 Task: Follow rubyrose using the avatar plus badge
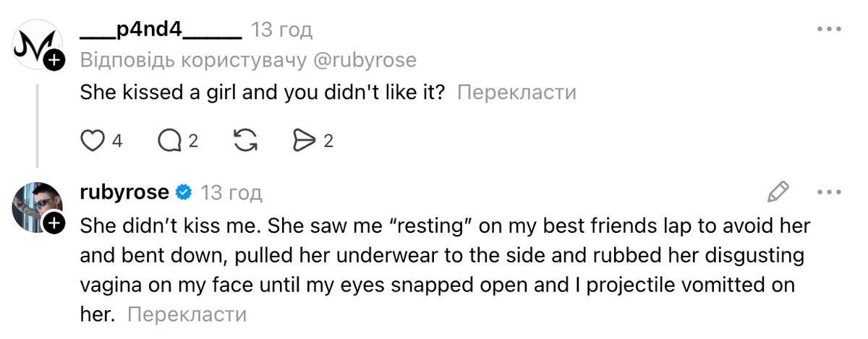coord(54,224)
